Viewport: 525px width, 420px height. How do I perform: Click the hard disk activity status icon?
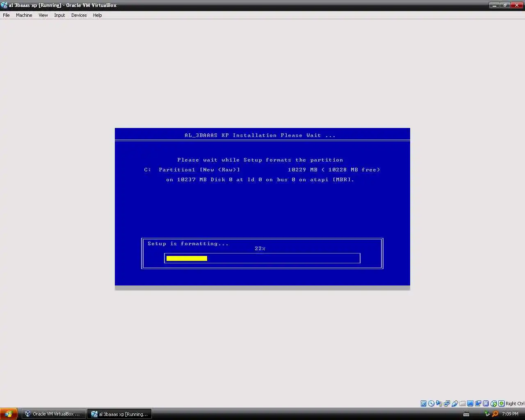pos(424,404)
